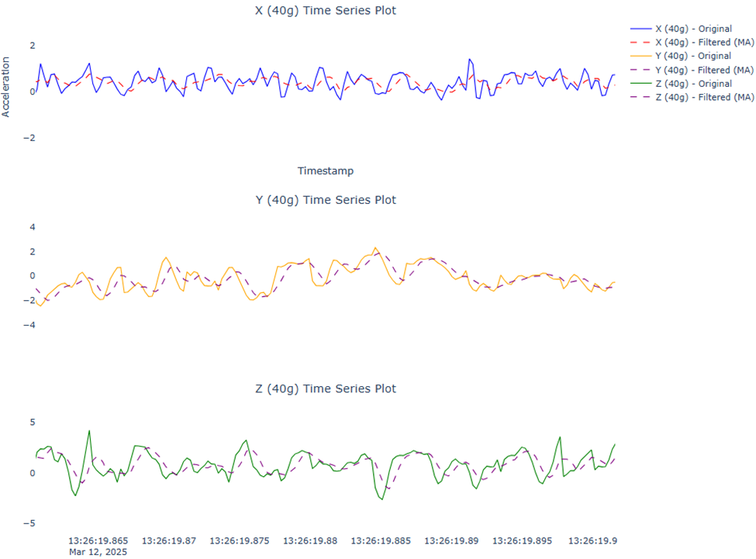Toggle the X (40g) Filtered (MA) legend entry
This screenshot has height=559, width=756.
point(702,42)
